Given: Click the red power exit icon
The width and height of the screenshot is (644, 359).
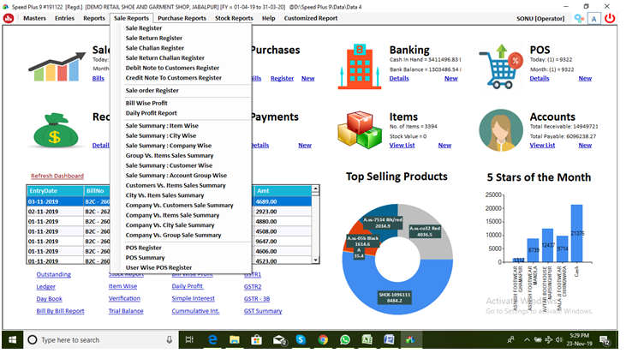Looking at the screenshot, I should click(610, 18).
